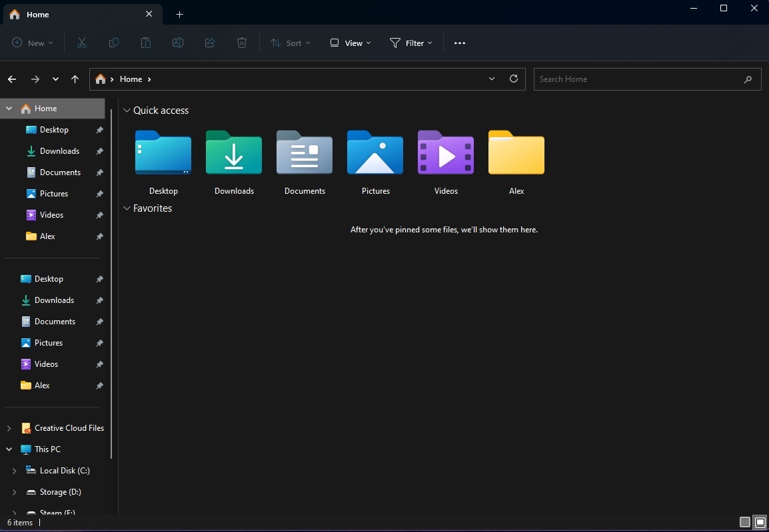Navigate back using the back arrow
This screenshot has height=532, width=769.
pyautogui.click(x=11, y=79)
